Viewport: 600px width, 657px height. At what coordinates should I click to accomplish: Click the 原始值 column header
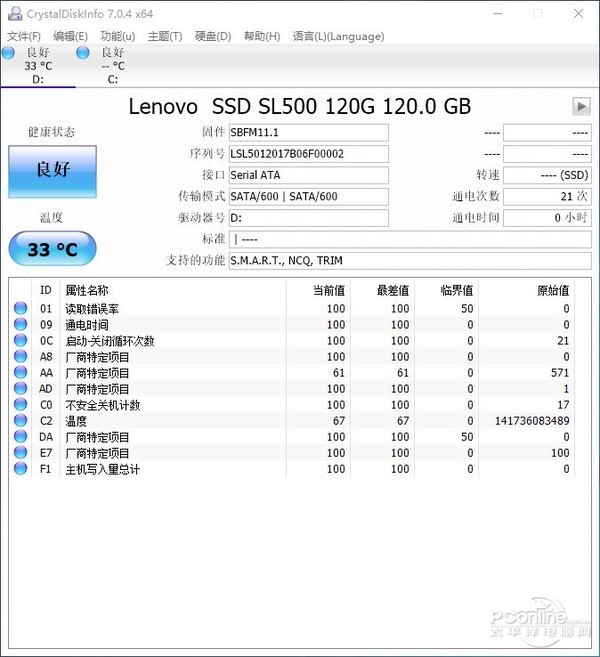click(553, 290)
